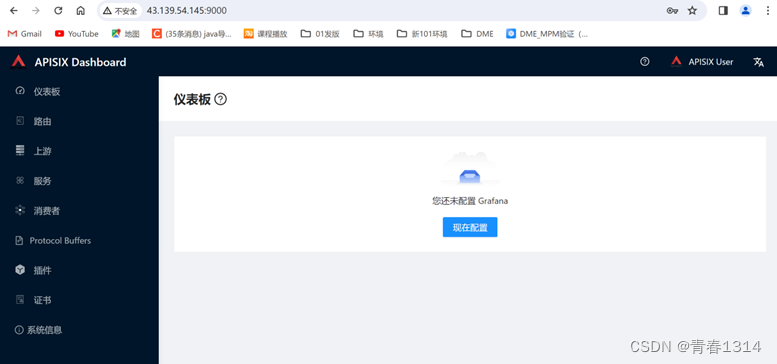Click the 您还未配置 Grafana message

point(470,201)
